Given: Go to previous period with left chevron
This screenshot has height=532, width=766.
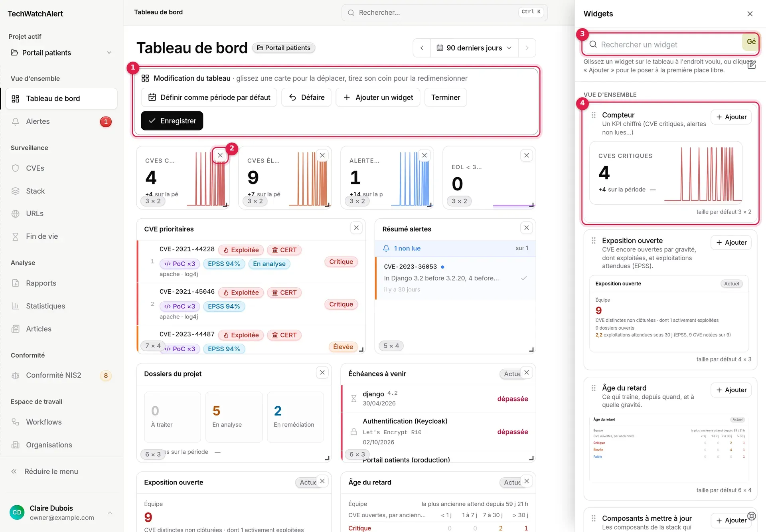Looking at the screenshot, I should pyautogui.click(x=422, y=48).
